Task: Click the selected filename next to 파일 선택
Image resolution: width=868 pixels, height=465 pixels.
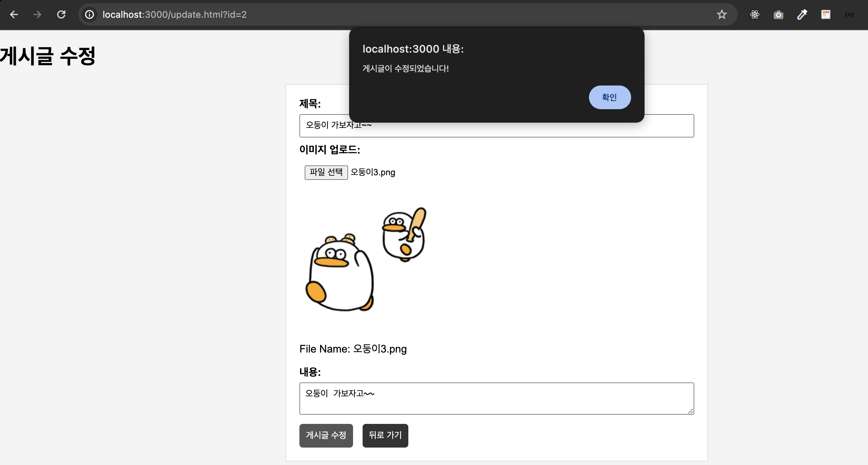Action: [373, 172]
